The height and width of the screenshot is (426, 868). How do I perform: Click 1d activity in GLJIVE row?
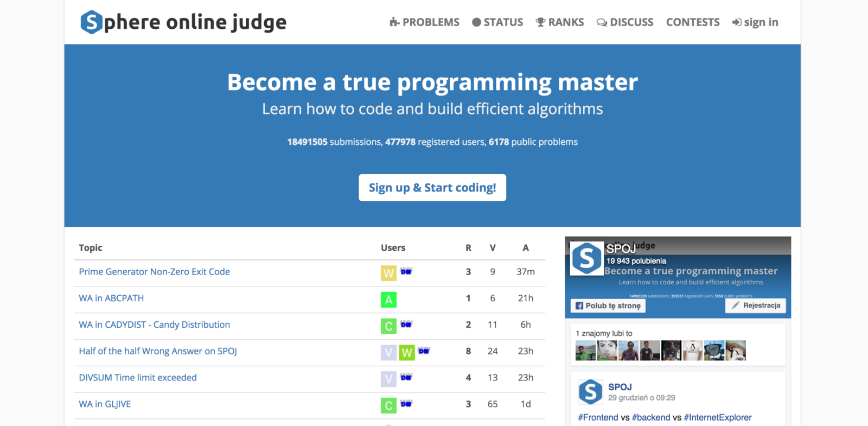pos(526,404)
